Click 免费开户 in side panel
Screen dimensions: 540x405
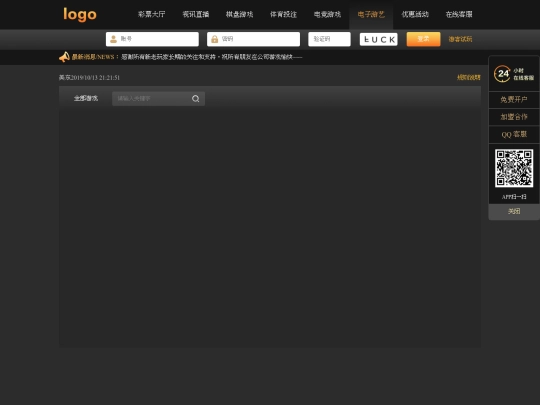[x=514, y=100]
